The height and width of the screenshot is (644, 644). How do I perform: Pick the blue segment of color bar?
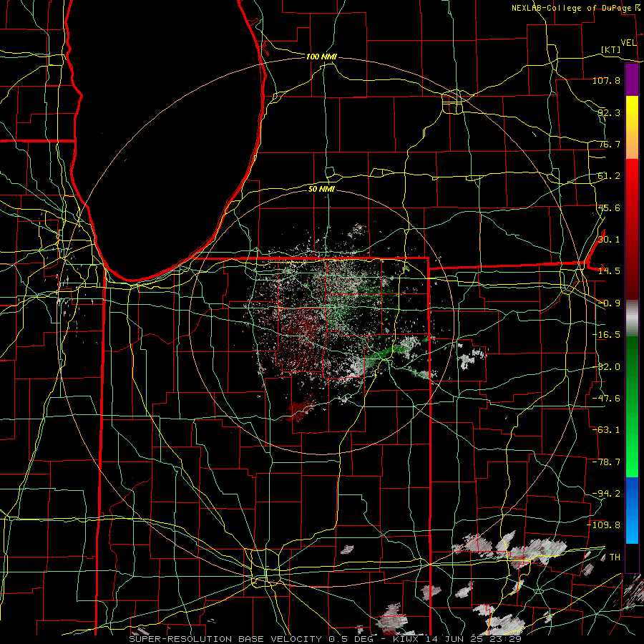[632, 510]
